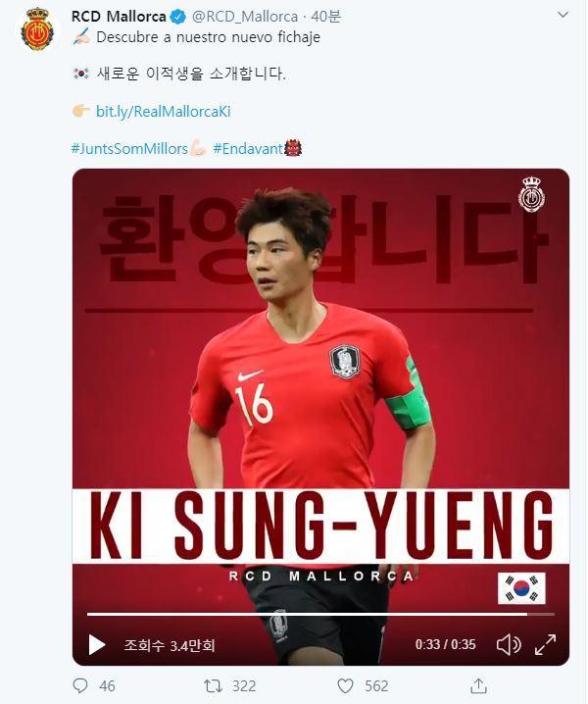This screenshot has width=588, height=704.
Task: Open the #Endavant hashtag
Action: [248, 149]
